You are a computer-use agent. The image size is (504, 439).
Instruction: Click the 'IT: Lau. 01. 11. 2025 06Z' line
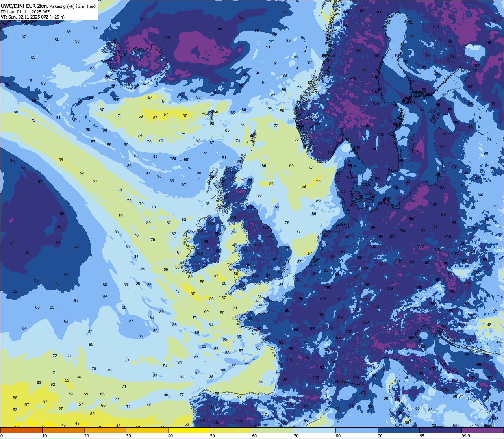point(25,11)
